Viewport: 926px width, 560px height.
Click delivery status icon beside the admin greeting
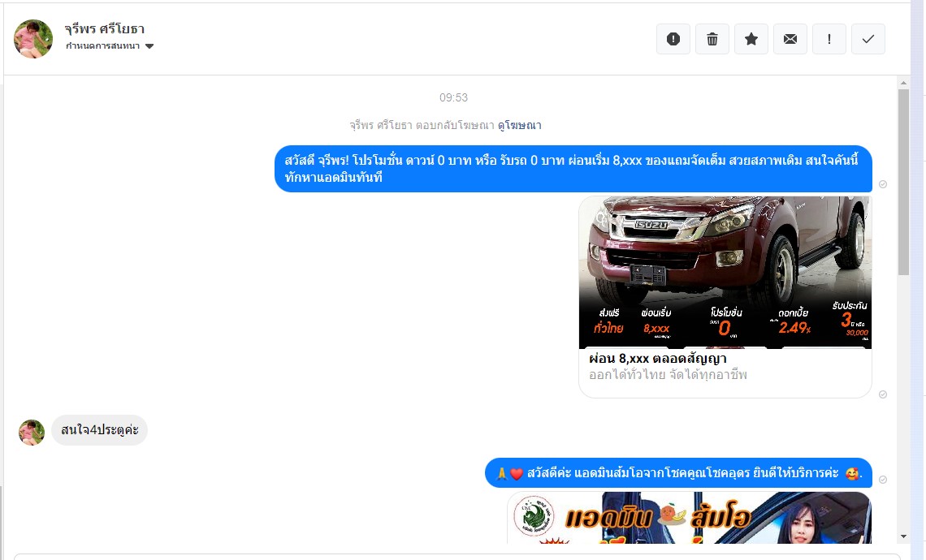point(883,480)
